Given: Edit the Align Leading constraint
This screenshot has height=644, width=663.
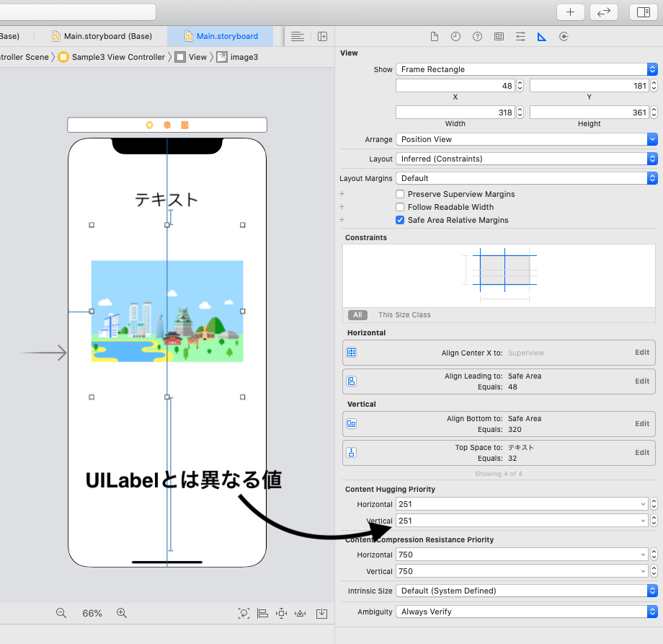Looking at the screenshot, I should [x=642, y=381].
